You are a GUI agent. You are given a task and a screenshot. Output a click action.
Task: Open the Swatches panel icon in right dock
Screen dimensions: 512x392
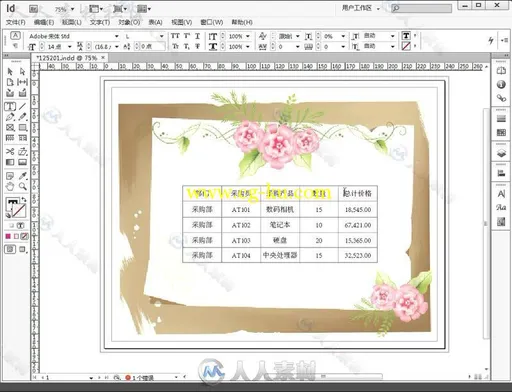coord(501,133)
